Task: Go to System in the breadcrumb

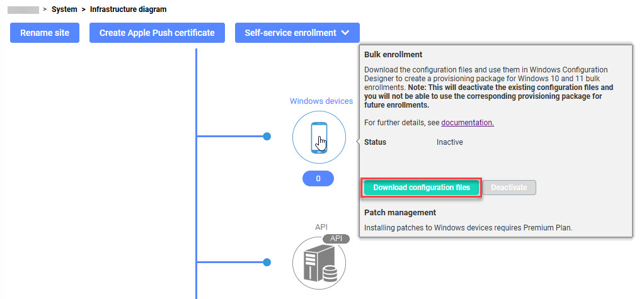Action: click(64, 9)
